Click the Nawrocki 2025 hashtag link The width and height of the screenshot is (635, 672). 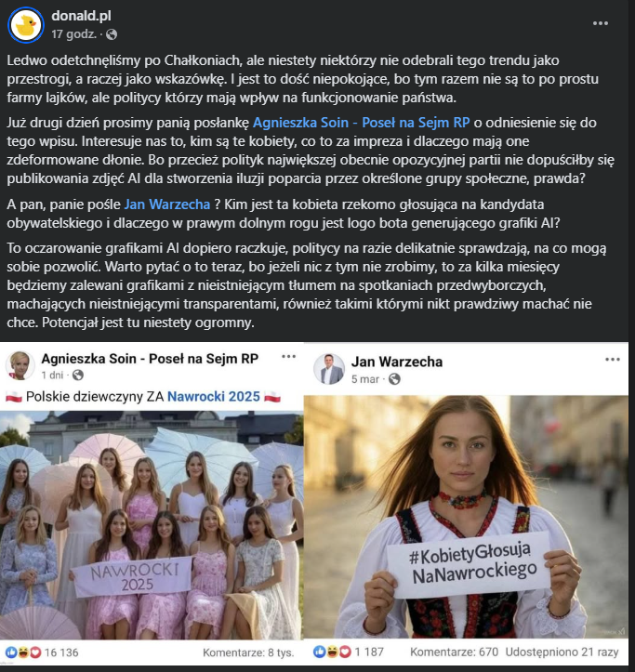point(214,397)
